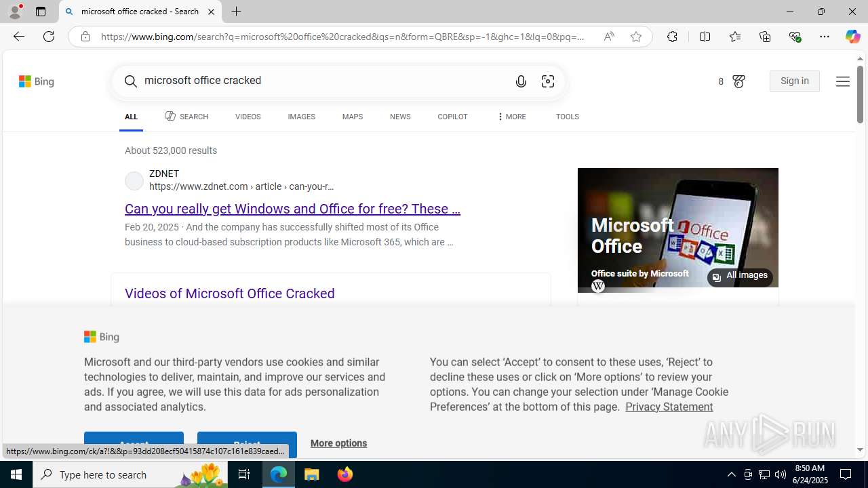Screen dimensions: 868x488
Task: Click More options for cookies
Action: coord(338,443)
